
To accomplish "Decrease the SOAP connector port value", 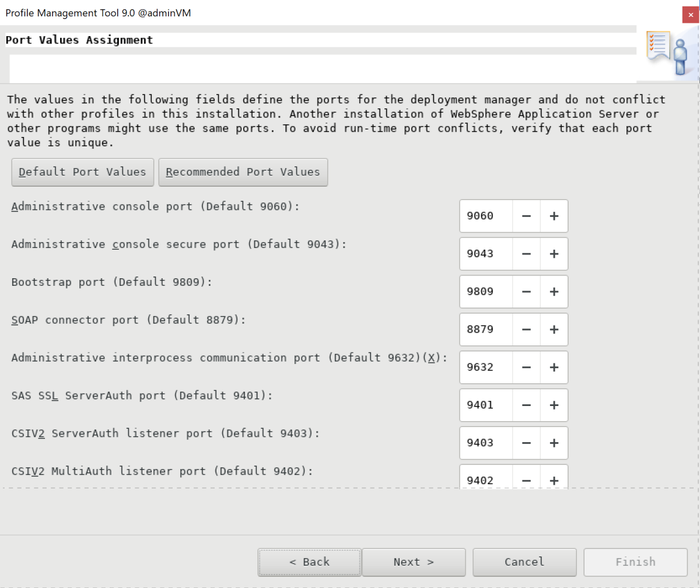I will [526, 330].
